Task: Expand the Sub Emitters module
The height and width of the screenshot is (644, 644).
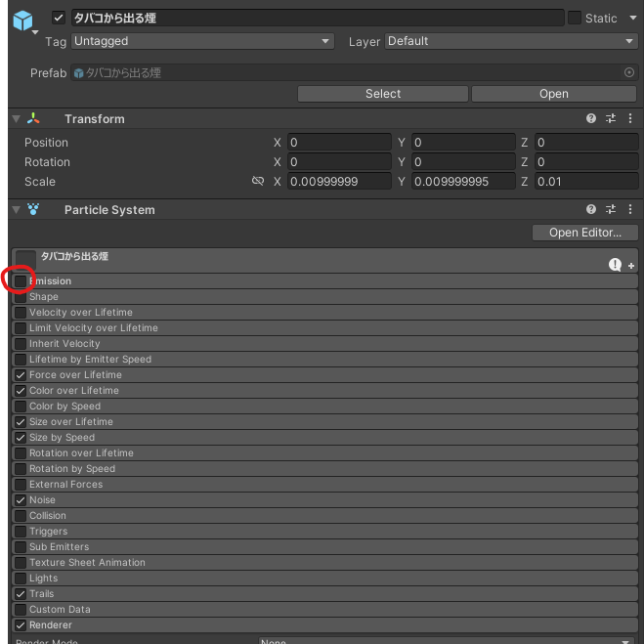Action: (324, 546)
